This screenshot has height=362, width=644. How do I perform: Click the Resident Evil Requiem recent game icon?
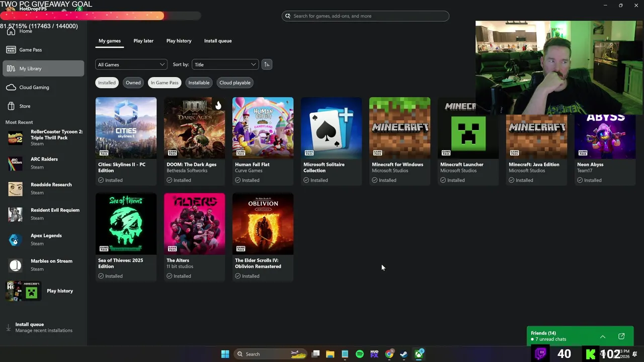point(15,214)
